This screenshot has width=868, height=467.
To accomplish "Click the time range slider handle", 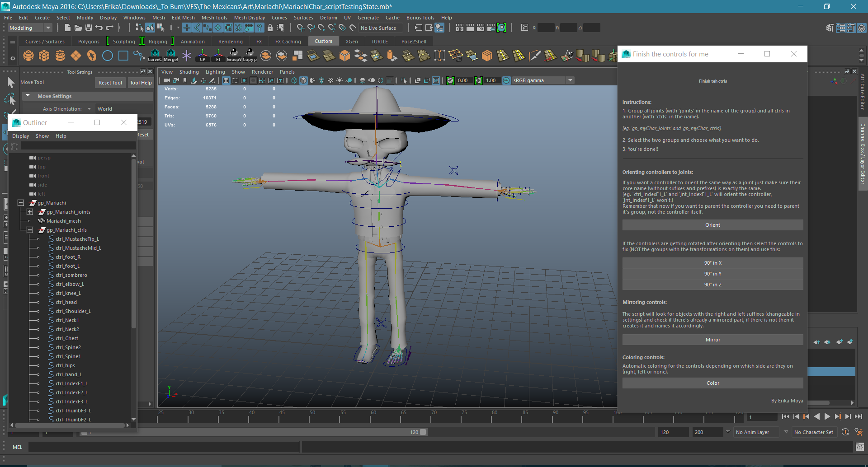I will 423,432.
